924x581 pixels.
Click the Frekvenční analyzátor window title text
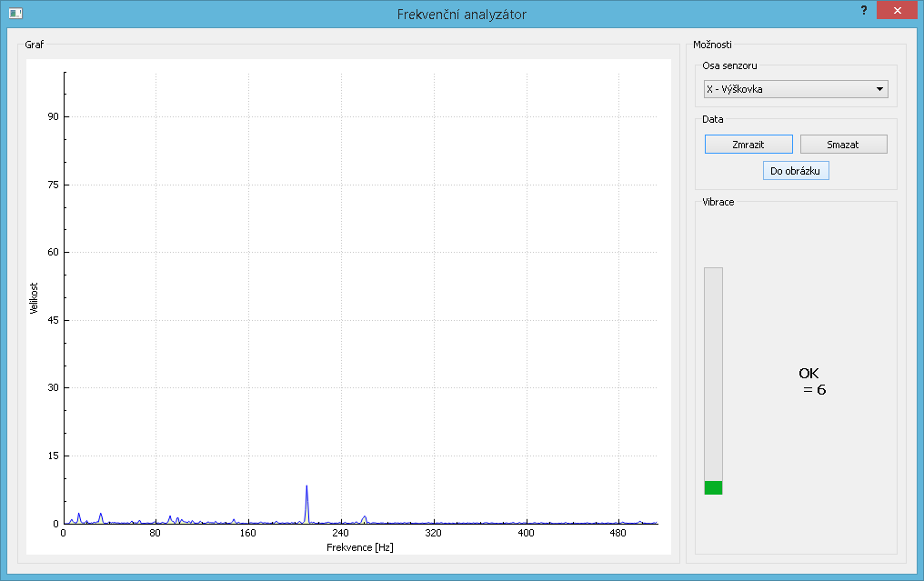[461, 15]
